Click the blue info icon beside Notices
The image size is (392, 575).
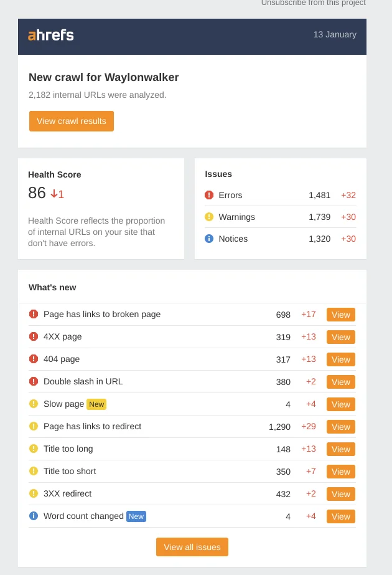click(209, 239)
